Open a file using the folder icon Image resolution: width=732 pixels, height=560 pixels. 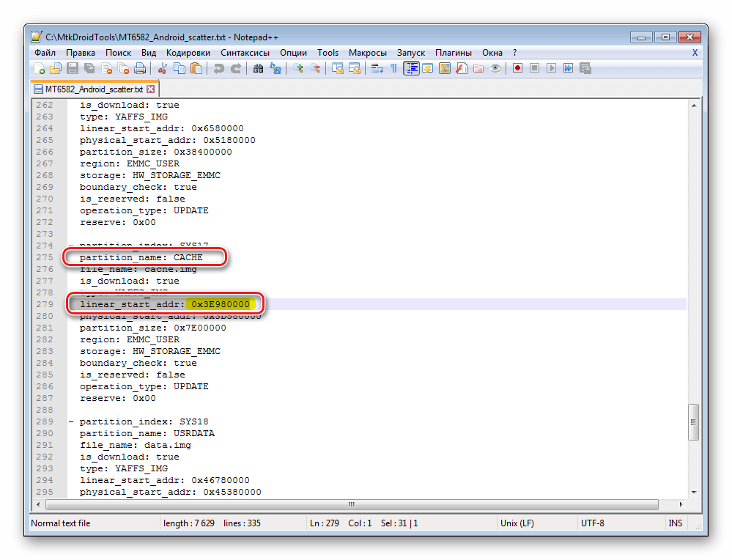56,69
